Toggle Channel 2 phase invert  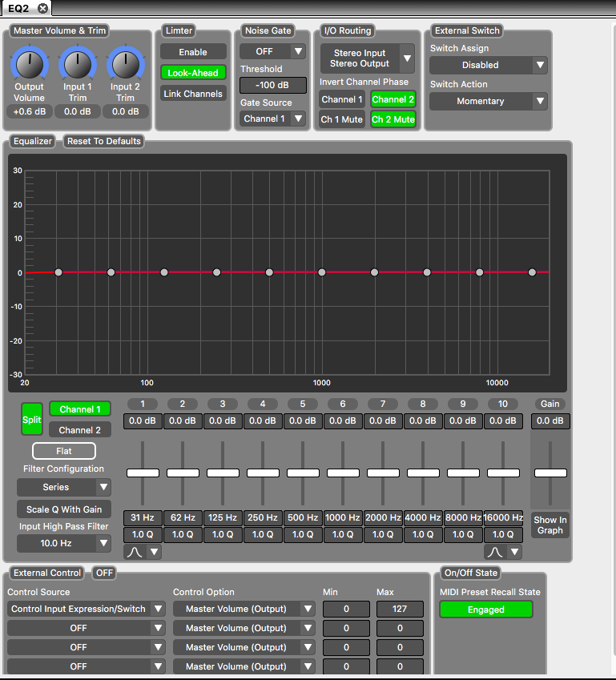tap(393, 99)
